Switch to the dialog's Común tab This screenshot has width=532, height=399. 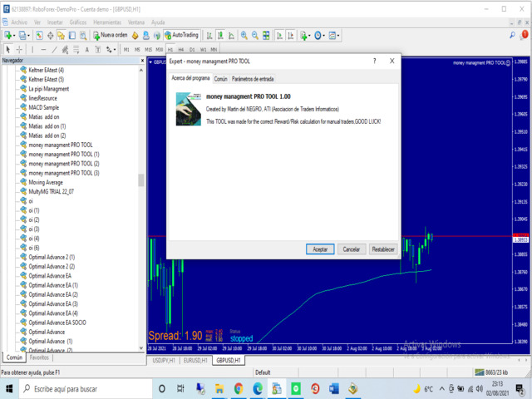click(x=220, y=79)
